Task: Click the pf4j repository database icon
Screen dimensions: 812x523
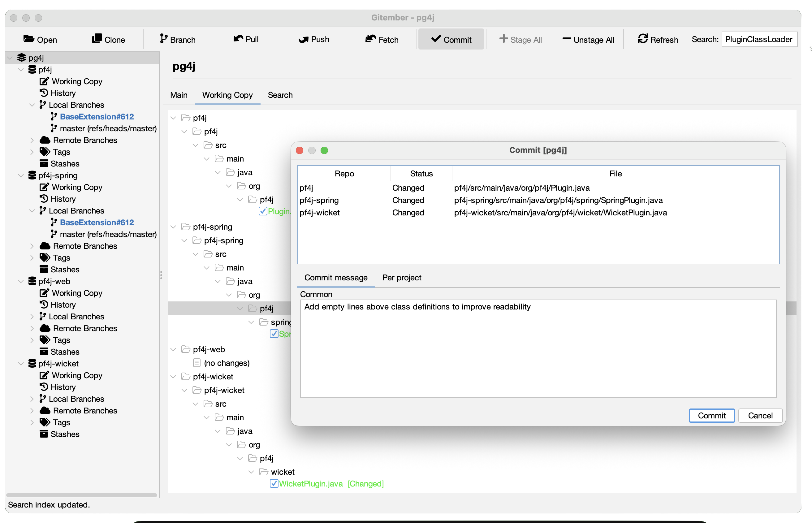Action: point(32,70)
